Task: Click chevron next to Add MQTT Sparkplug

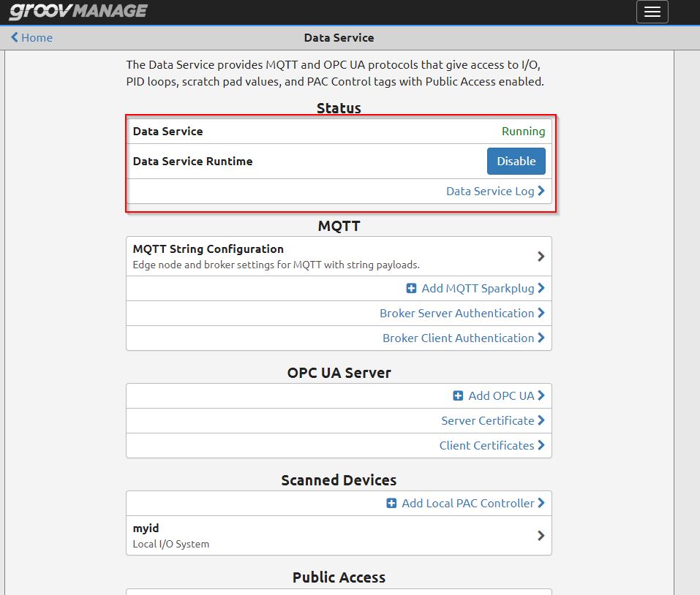Action: pyautogui.click(x=541, y=288)
